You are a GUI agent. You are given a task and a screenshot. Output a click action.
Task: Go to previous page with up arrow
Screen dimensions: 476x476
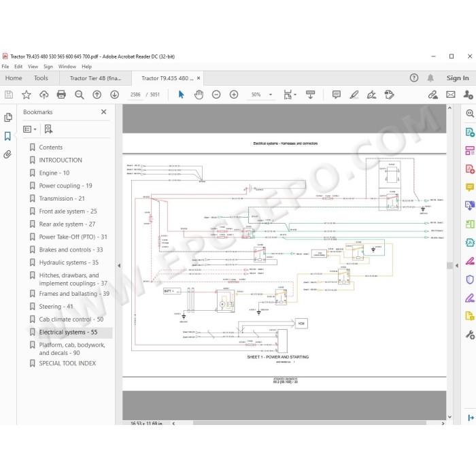click(x=97, y=95)
